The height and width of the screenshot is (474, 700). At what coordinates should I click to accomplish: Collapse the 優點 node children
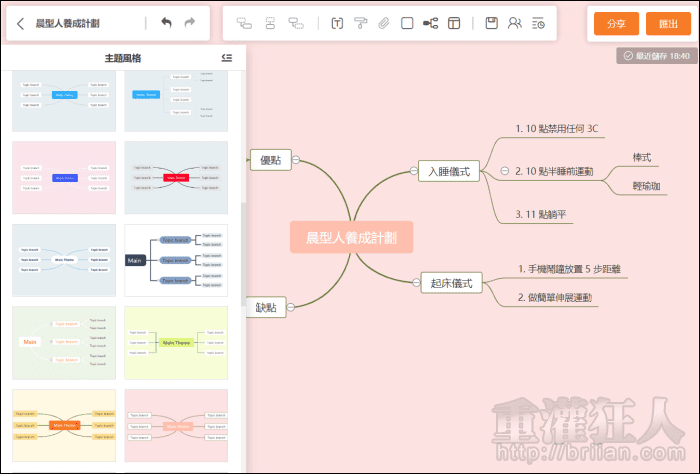[297, 159]
